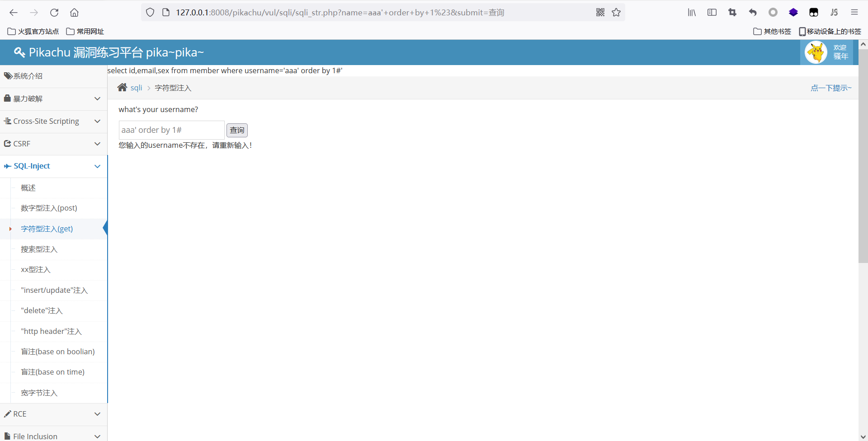Click the crop screenshot toolbar icon
868x441 pixels.
click(x=732, y=13)
